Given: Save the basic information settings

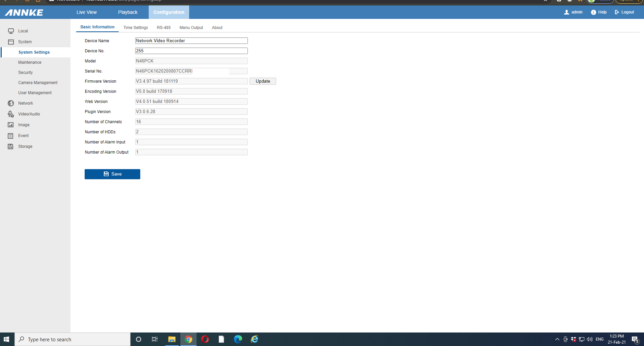Looking at the screenshot, I should (x=112, y=174).
